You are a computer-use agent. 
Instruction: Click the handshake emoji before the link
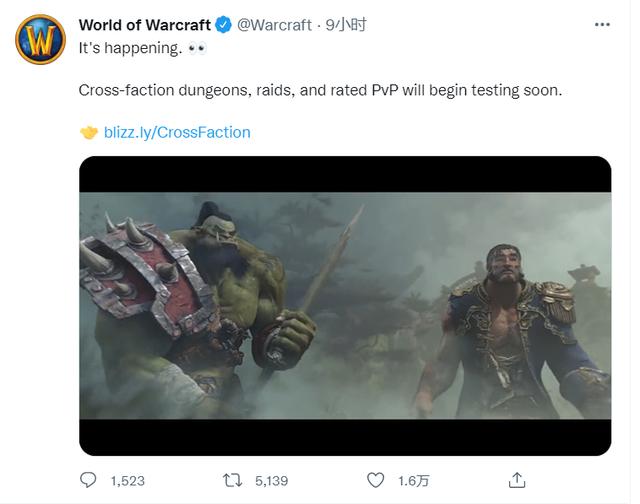(x=89, y=132)
